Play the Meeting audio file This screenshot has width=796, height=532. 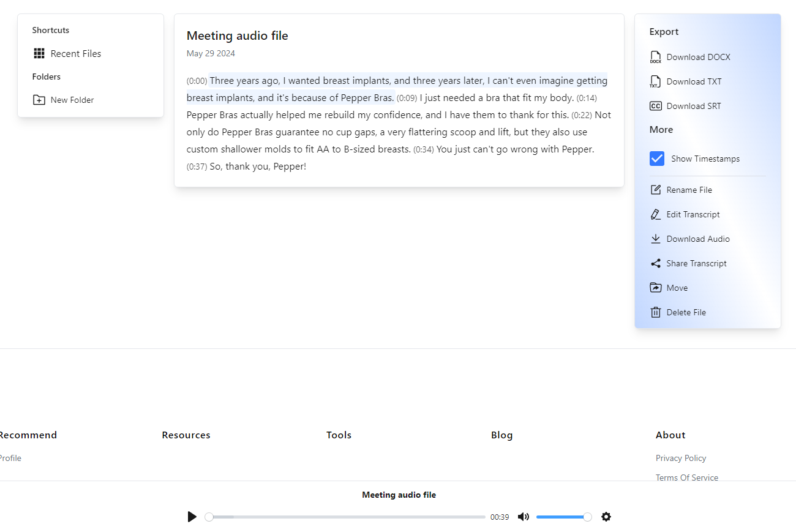192,517
